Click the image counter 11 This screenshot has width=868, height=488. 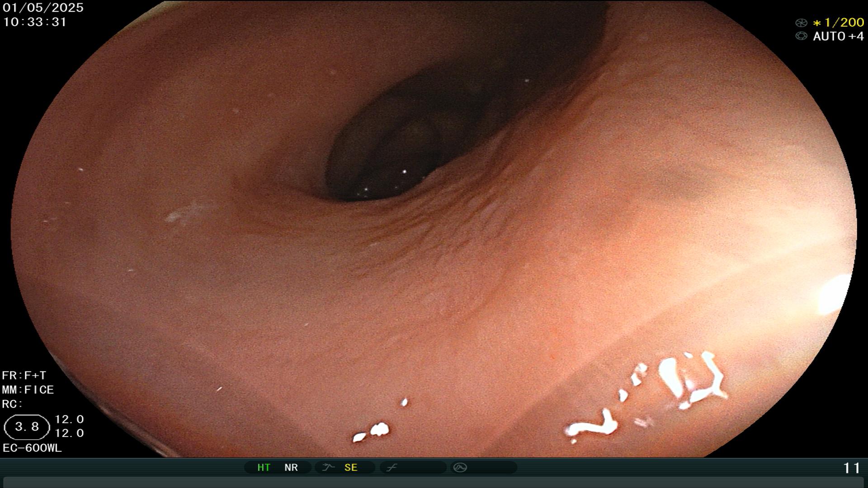(x=852, y=468)
